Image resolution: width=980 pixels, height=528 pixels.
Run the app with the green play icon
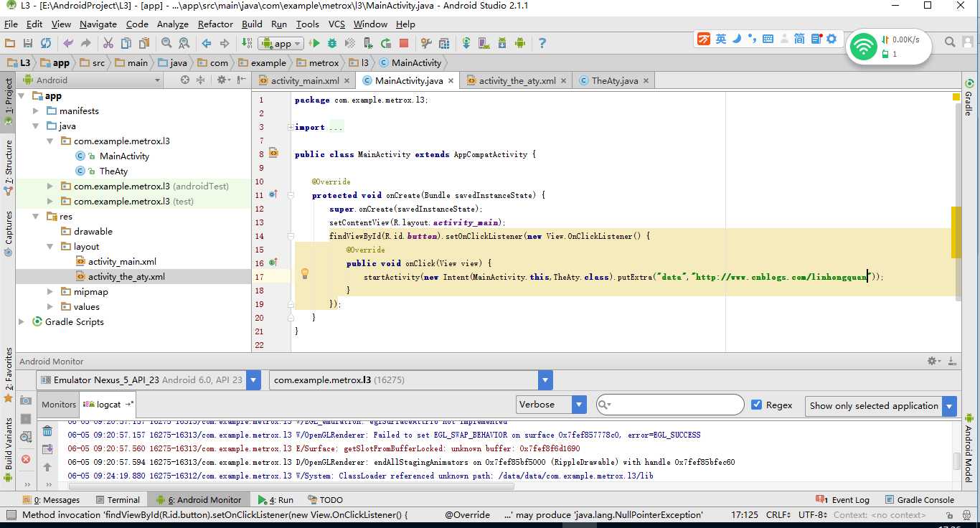pyautogui.click(x=314, y=43)
